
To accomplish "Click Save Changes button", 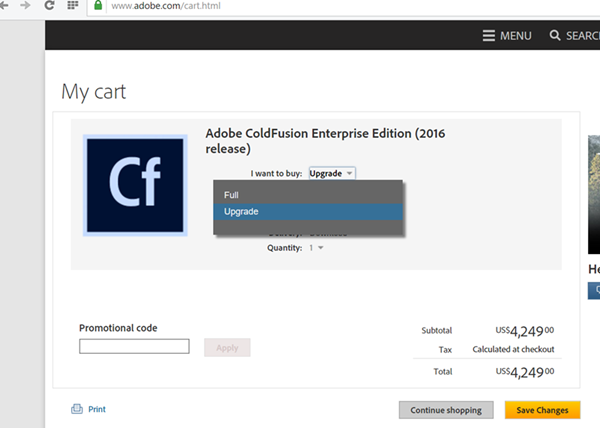I will (x=543, y=410).
